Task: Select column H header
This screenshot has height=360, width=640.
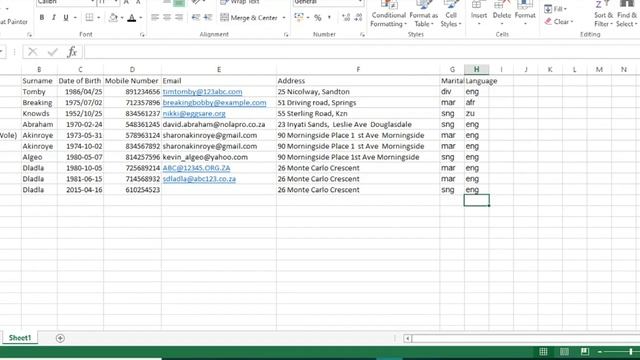Action: click(476, 69)
